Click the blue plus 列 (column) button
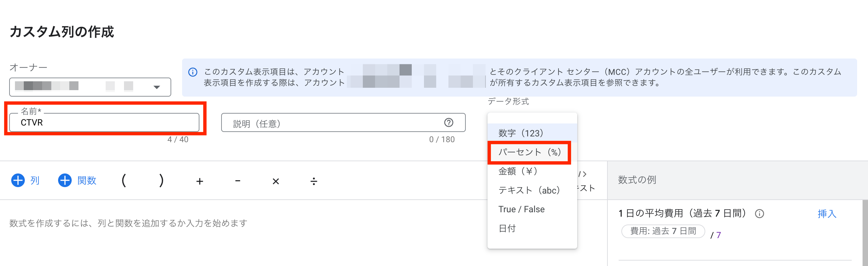The image size is (868, 266). click(25, 180)
